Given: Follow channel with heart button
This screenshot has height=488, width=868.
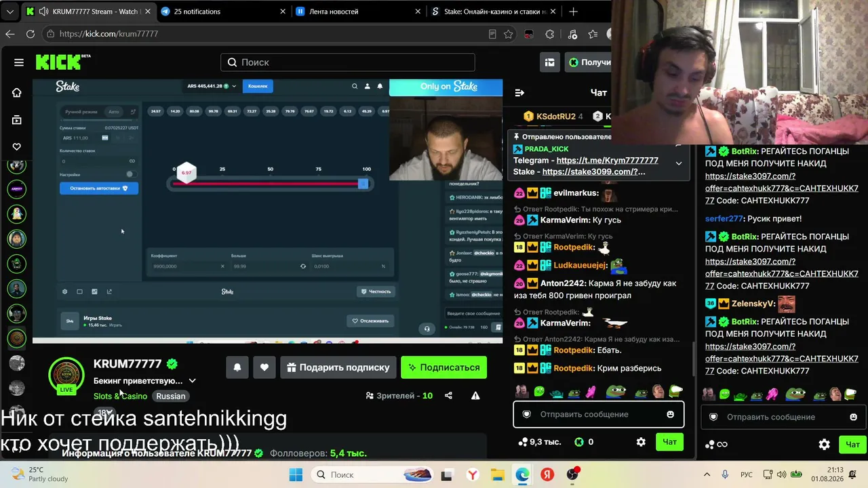Looking at the screenshot, I should point(264,367).
